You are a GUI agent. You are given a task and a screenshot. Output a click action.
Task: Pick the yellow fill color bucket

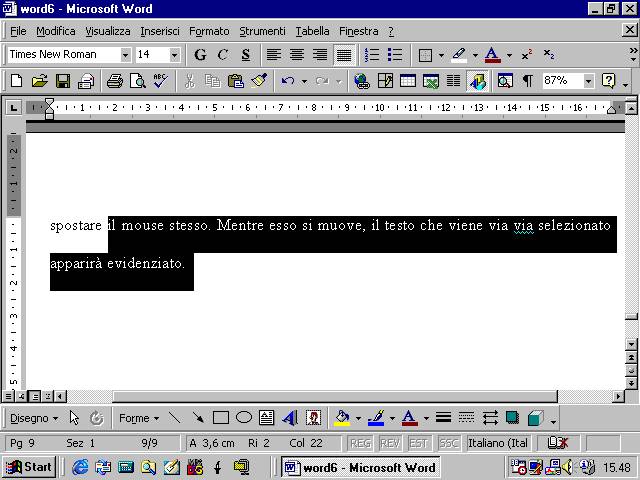click(x=342, y=418)
